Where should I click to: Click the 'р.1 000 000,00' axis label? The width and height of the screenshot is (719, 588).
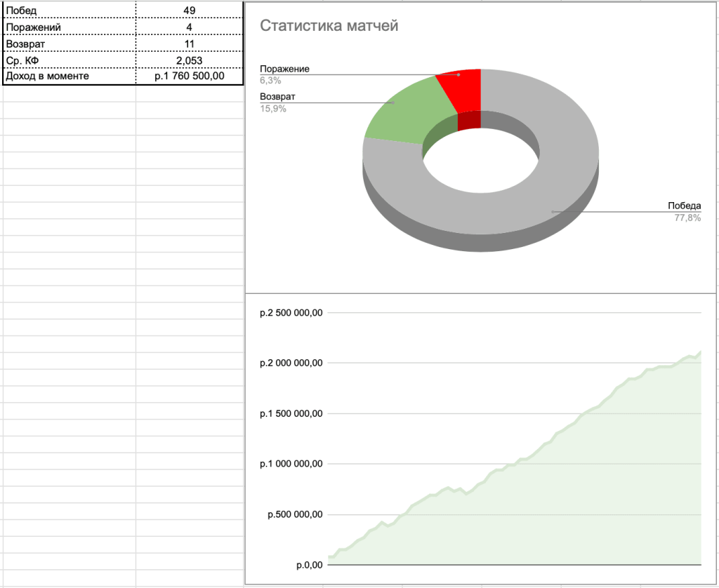click(291, 464)
